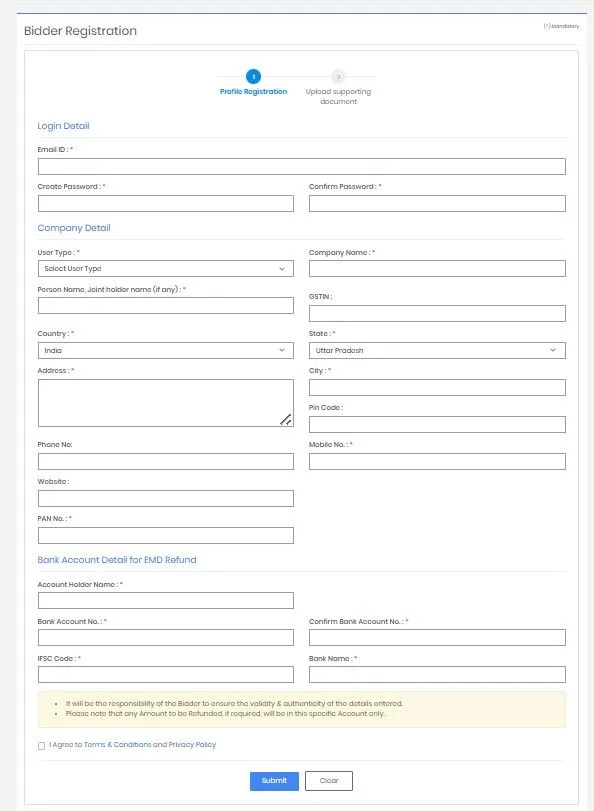
Task: Click the Confirm Password field
Action: pyautogui.click(x=437, y=203)
